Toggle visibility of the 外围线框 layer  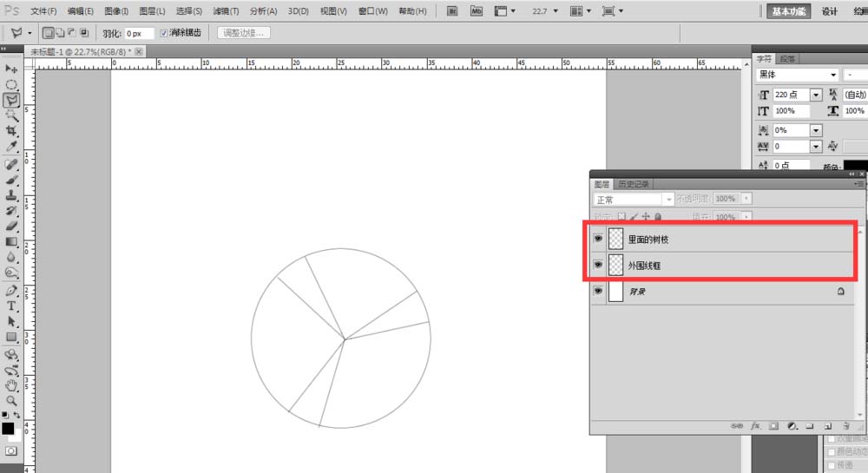(x=598, y=265)
